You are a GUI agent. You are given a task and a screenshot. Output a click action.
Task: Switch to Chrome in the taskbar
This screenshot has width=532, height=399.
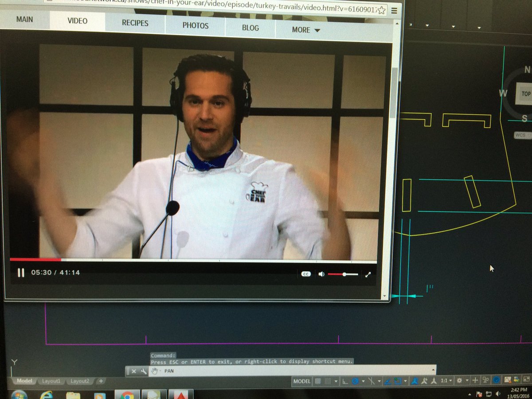pos(127,395)
